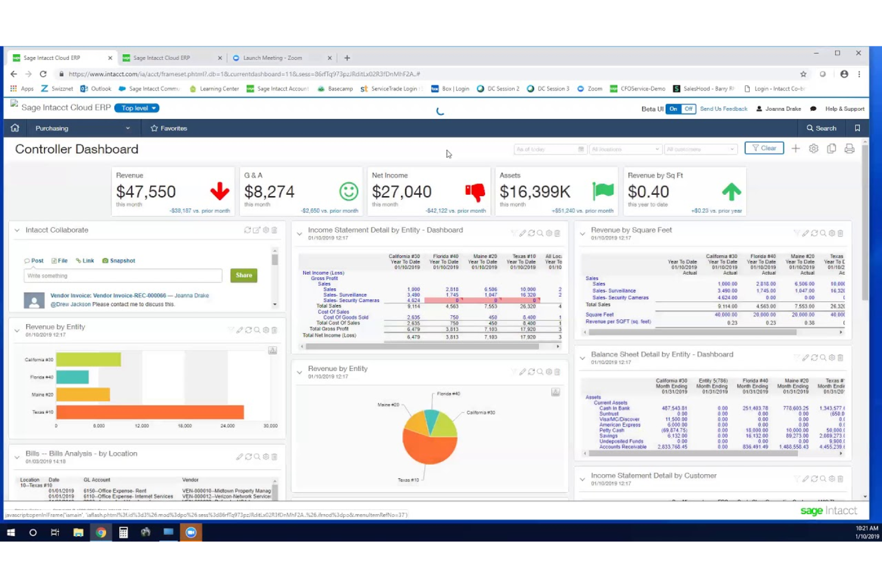Turn Beta UI On

coord(673,109)
